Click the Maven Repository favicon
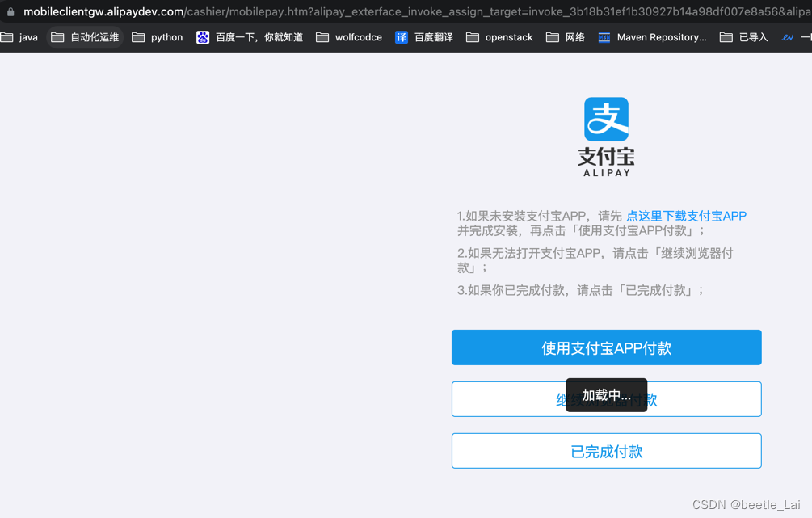This screenshot has width=812, height=518. point(604,37)
